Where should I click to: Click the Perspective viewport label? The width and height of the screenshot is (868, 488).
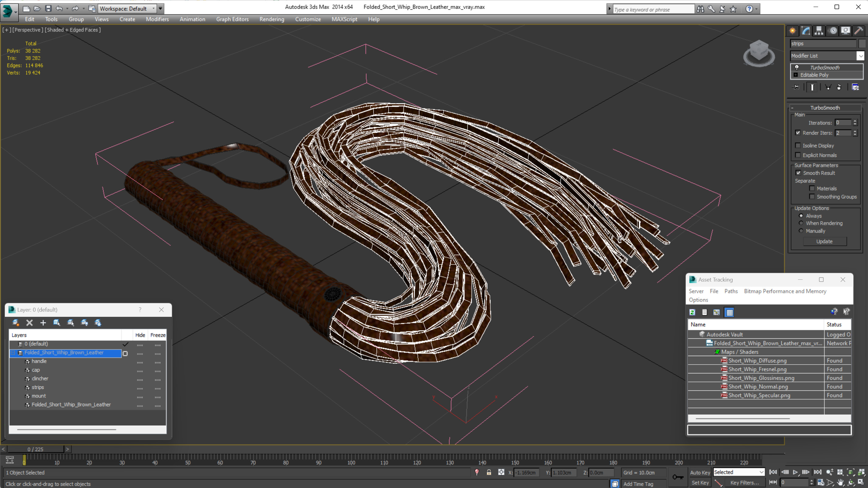pos(28,29)
